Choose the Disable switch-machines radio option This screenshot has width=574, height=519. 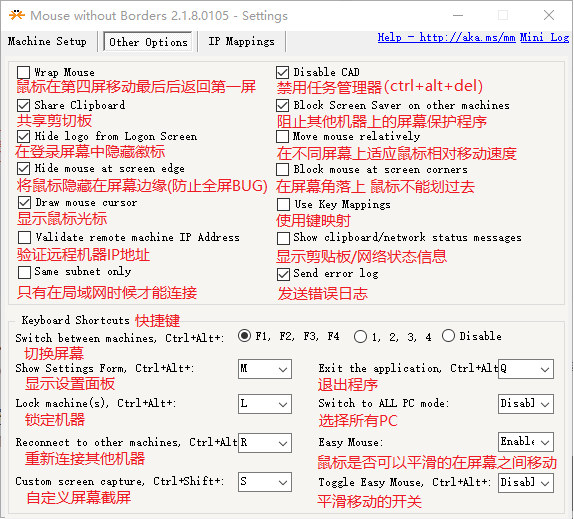click(448, 336)
